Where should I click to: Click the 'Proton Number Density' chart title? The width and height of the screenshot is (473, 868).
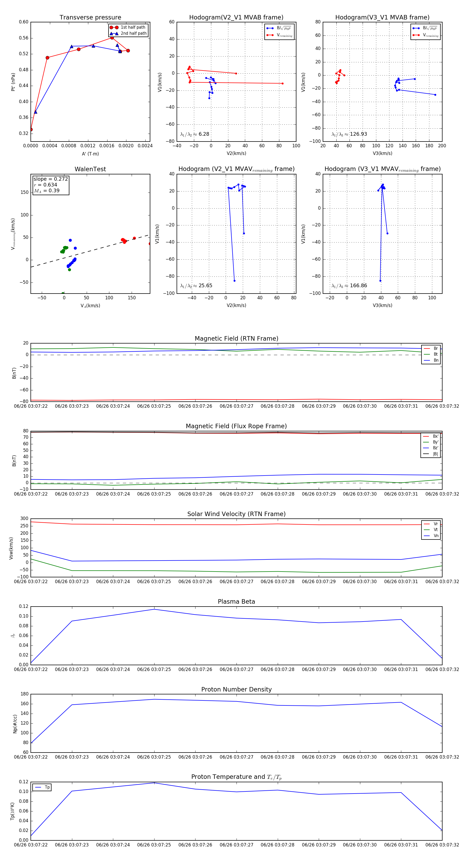pos(236,689)
